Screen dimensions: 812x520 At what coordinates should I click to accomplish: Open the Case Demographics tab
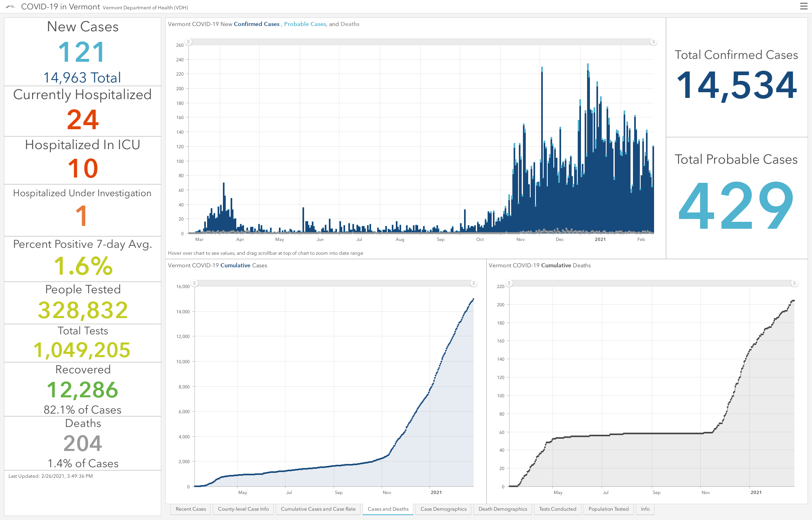(443, 509)
